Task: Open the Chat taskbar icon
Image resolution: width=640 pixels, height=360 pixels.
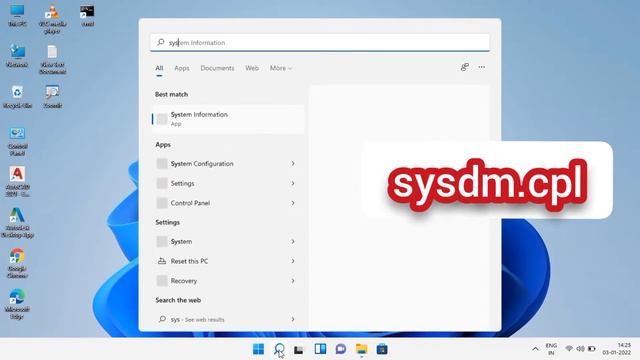Action: (x=341, y=349)
